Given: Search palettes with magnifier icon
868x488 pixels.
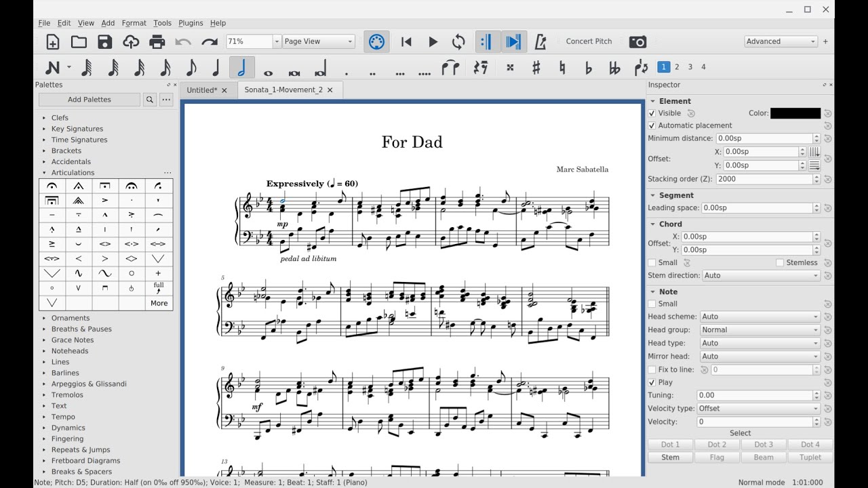Looking at the screenshot, I should click(150, 100).
